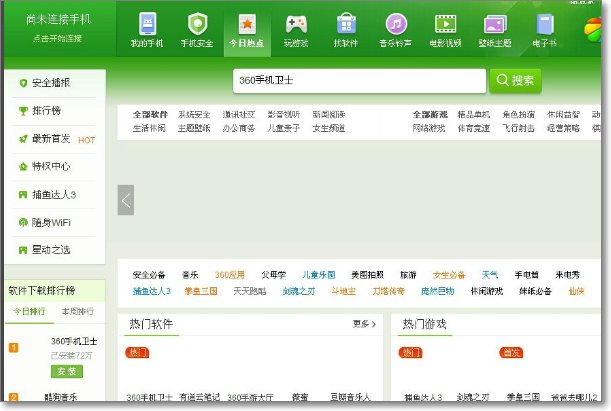Click the colorful 360 logo icon
The width and height of the screenshot is (611, 411).
(592, 30)
